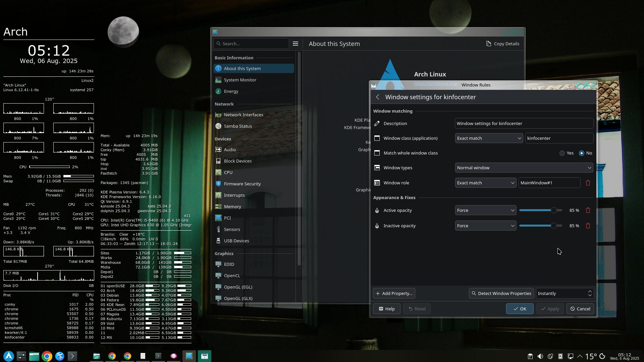Click the Cancel button

click(x=580, y=309)
